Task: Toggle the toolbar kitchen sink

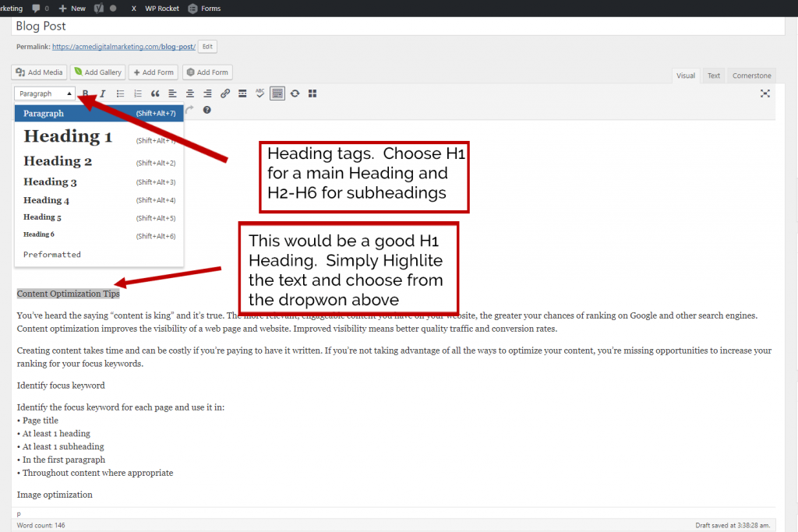Action: click(x=277, y=93)
